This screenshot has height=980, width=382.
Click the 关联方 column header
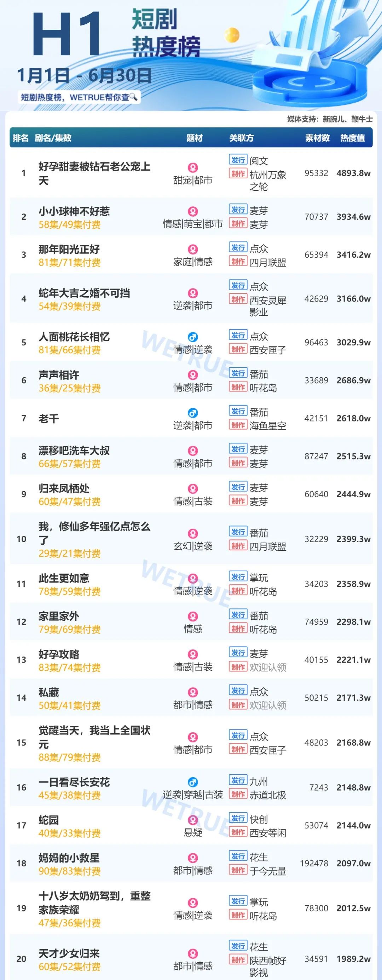pos(241,138)
